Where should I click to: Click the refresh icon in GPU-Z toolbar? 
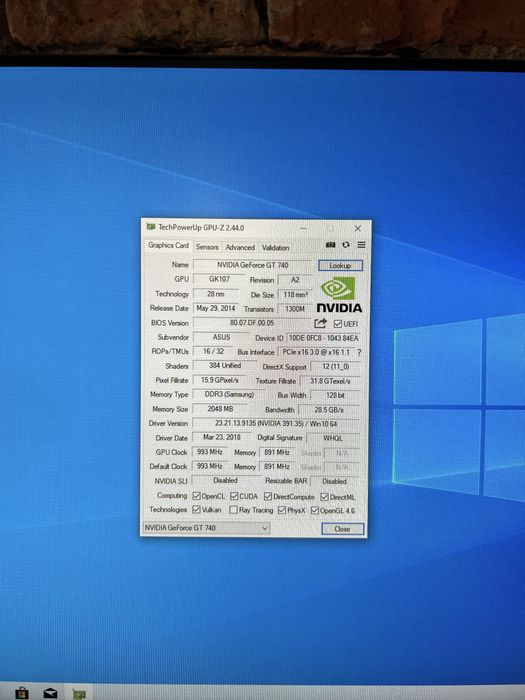tap(346, 245)
